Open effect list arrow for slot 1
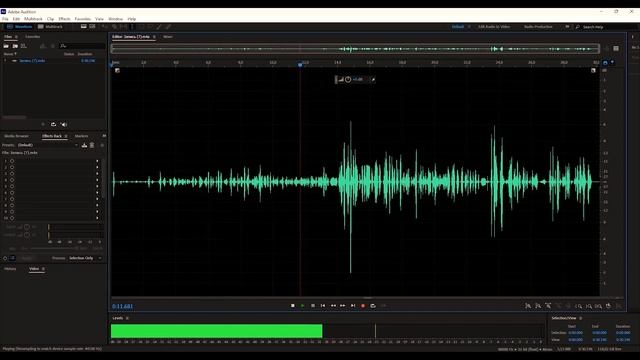 tap(97, 161)
